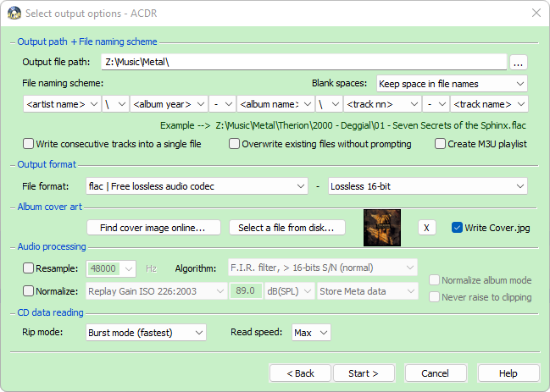Open the <artist name> naming dropdown
The width and height of the screenshot is (550, 392).
pos(62,104)
